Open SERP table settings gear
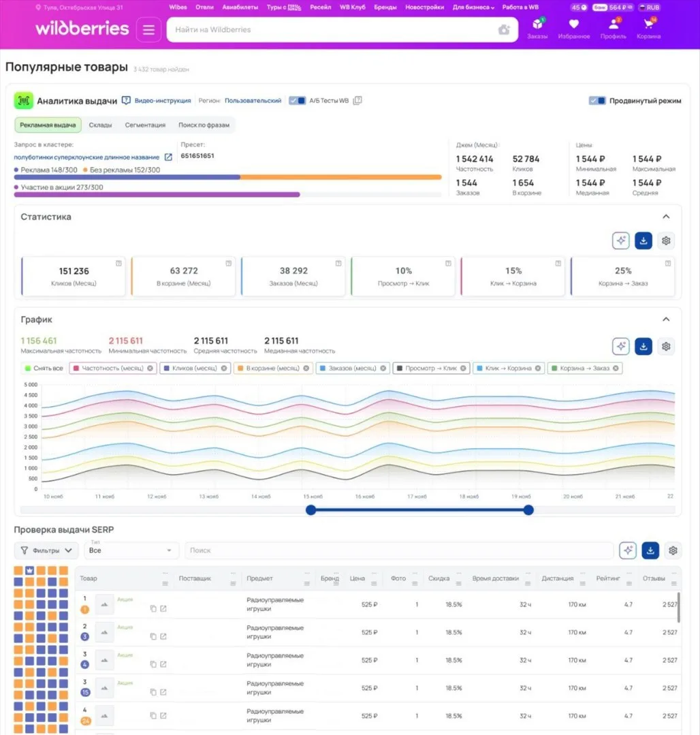The height and width of the screenshot is (735, 700). [x=673, y=550]
